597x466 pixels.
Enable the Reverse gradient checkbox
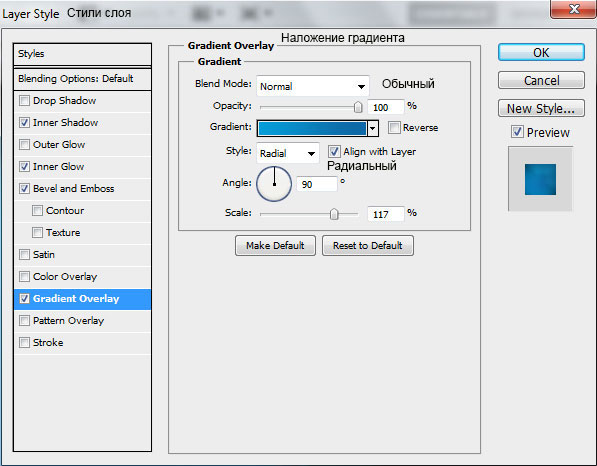pos(394,128)
